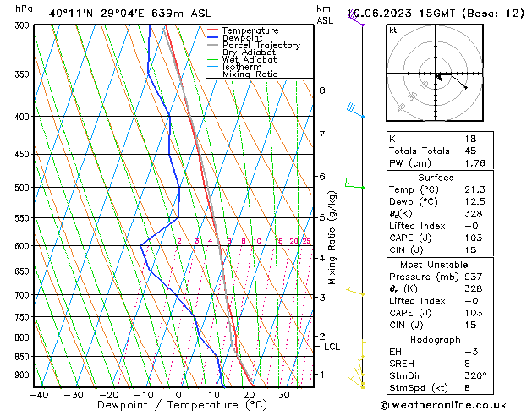Click the green wind barb at 500 hPa
The width and height of the screenshot is (532, 411).
(x=354, y=184)
